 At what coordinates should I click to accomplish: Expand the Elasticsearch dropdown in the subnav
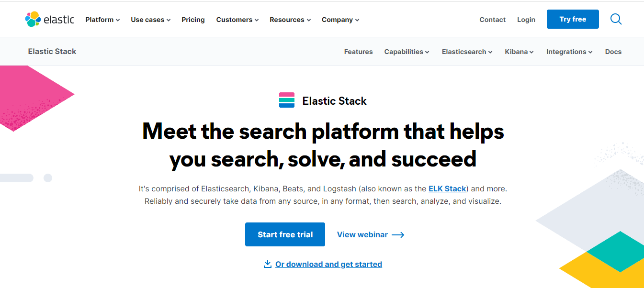click(x=466, y=51)
